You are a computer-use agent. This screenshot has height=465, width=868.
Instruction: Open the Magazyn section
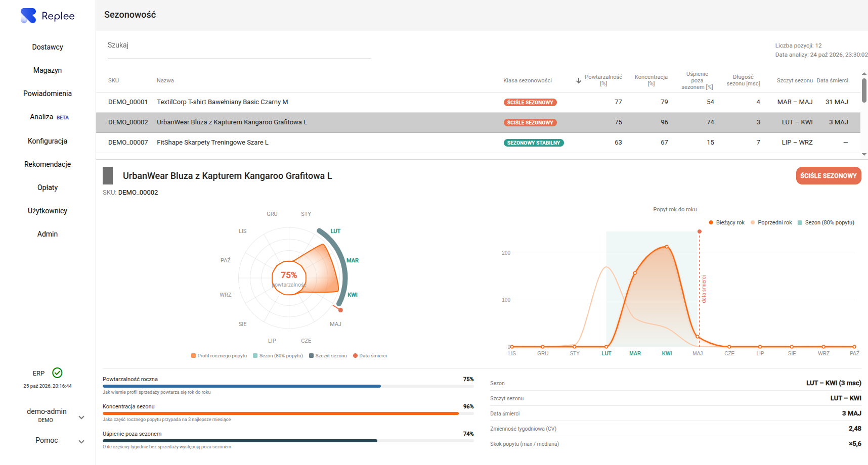pyautogui.click(x=48, y=70)
